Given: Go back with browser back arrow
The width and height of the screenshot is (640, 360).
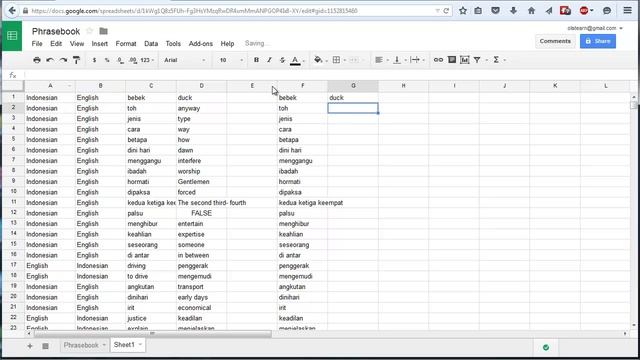Looking at the screenshot, I should click(x=12, y=11).
